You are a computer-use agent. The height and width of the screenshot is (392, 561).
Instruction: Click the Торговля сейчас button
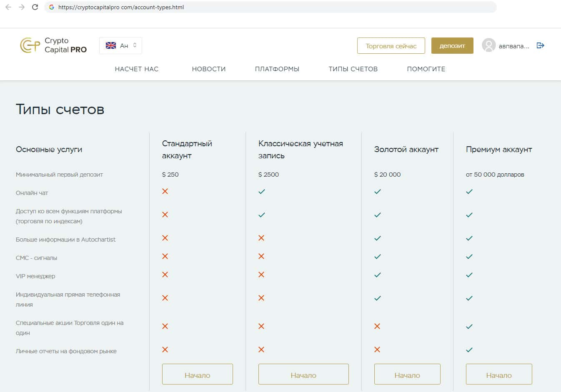click(391, 46)
